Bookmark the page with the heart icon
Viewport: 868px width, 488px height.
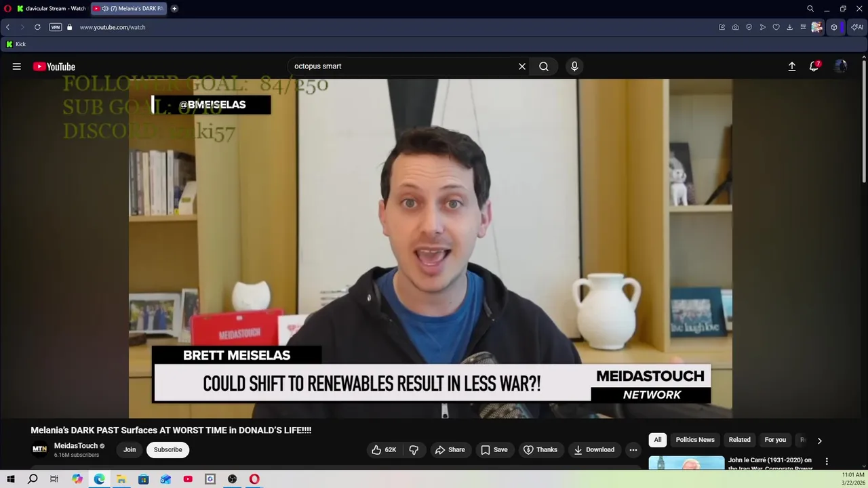(776, 27)
